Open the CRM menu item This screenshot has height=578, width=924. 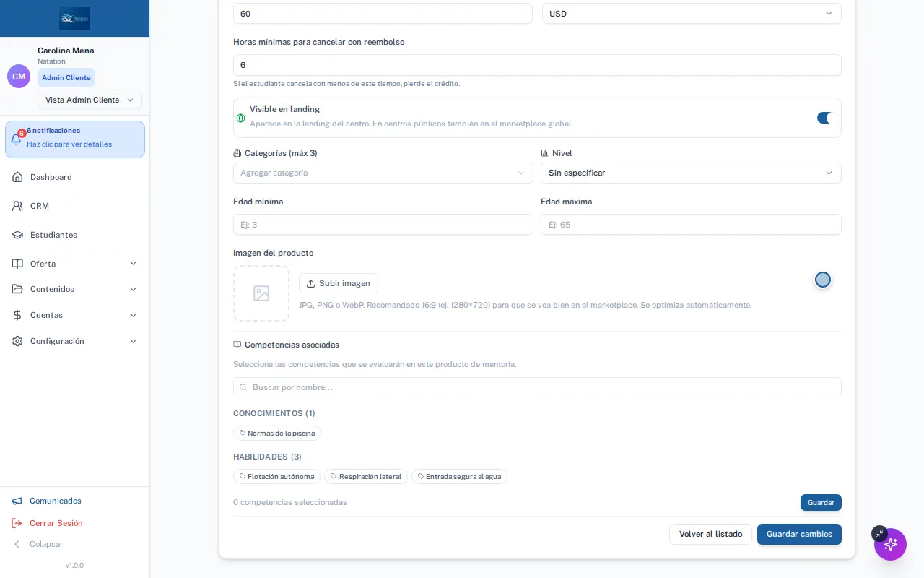coord(74,206)
